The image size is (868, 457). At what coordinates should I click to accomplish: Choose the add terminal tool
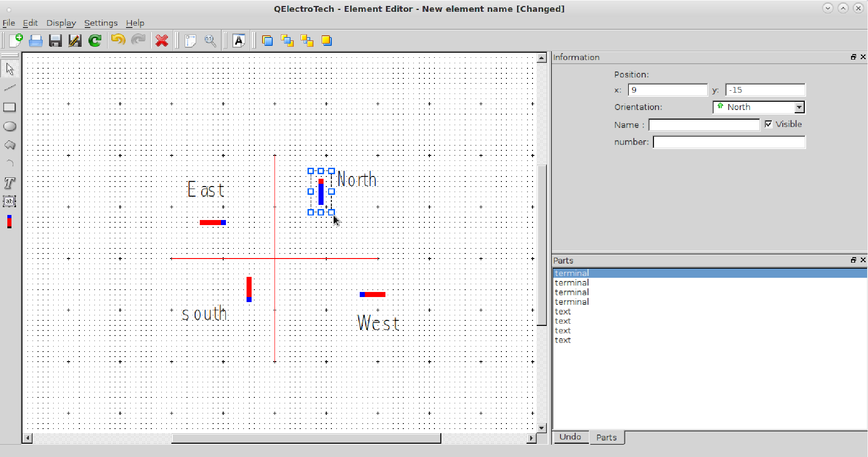9,221
